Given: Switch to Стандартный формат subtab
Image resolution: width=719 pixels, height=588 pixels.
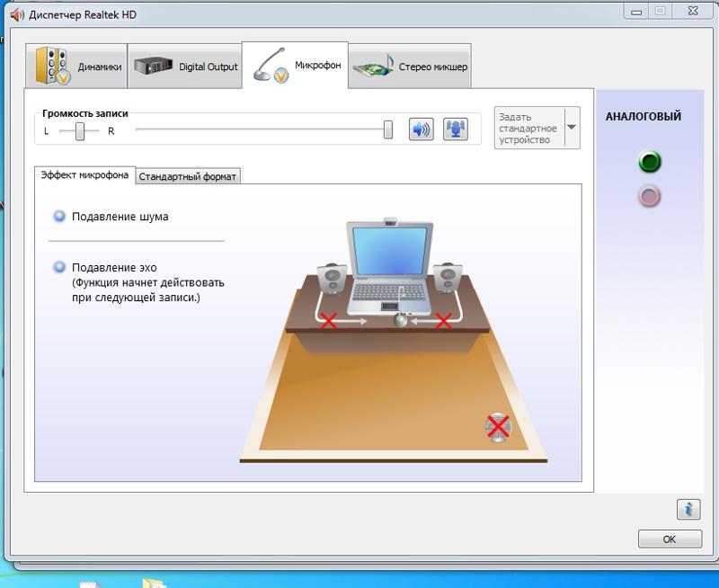Looking at the screenshot, I should click(187, 176).
